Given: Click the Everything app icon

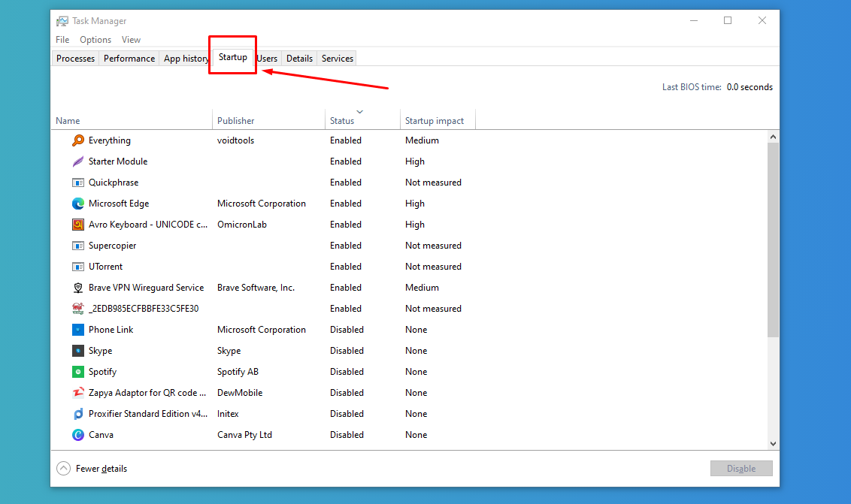Looking at the screenshot, I should pyautogui.click(x=78, y=140).
